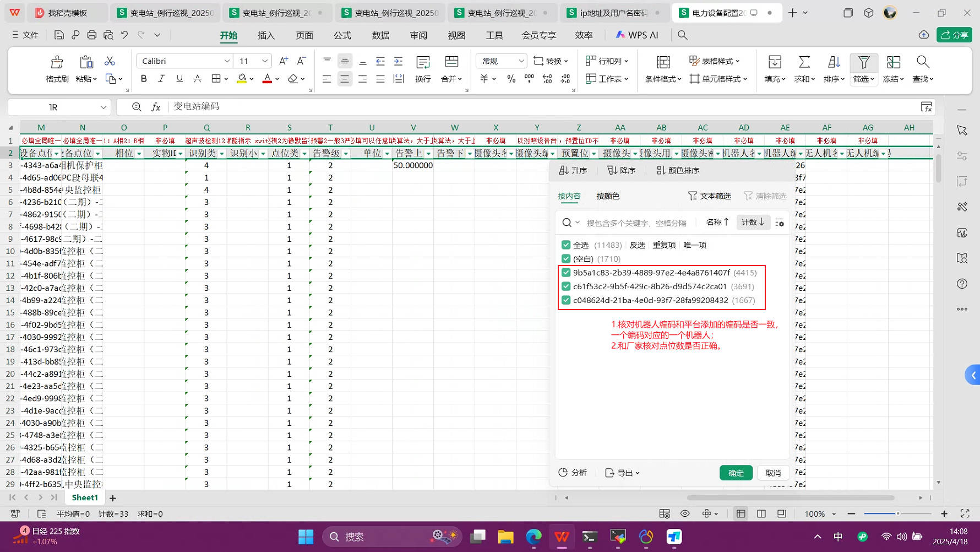Click the zoom slider handle in status bar

(897, 513)
